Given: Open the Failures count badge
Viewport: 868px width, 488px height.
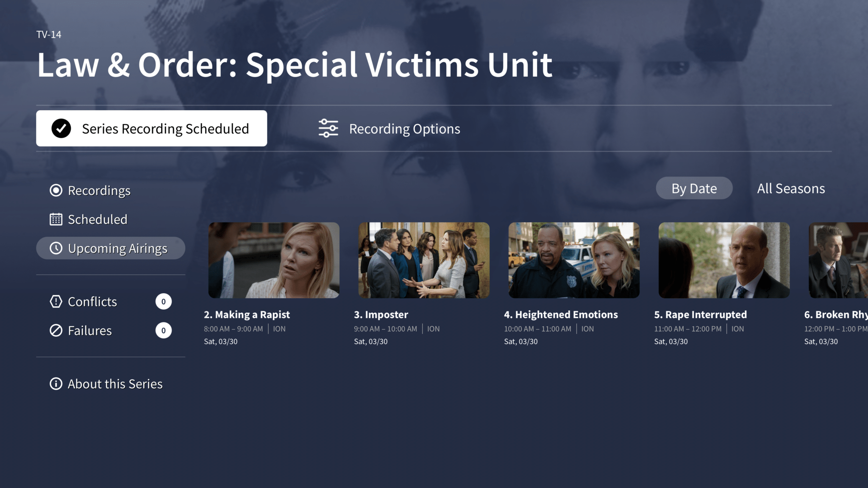Looking at the screenshot, I should point(164,330).
